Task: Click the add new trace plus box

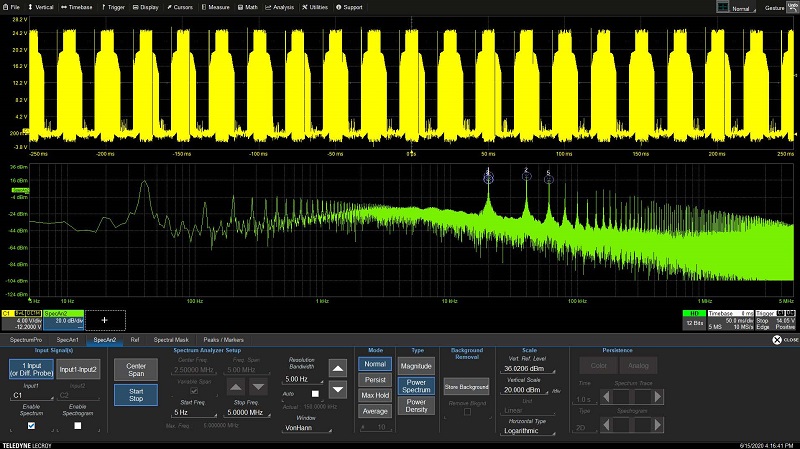Action: pos(104,320)
